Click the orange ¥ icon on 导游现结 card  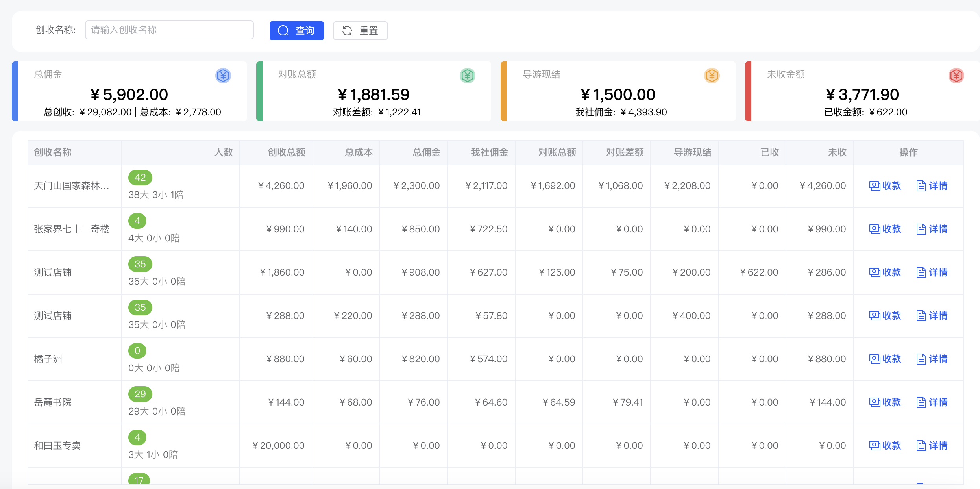(711, 76)
